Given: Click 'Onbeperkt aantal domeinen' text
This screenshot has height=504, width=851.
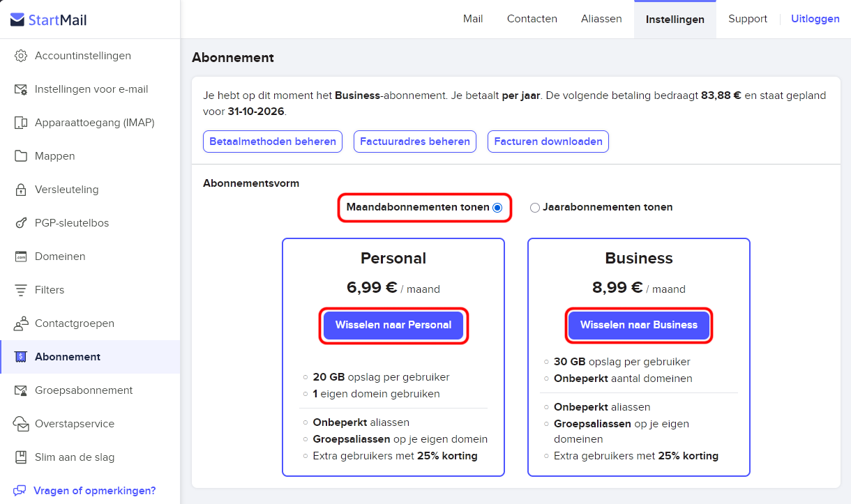Looking at the screenshot, I should click(x=623, y=379).
